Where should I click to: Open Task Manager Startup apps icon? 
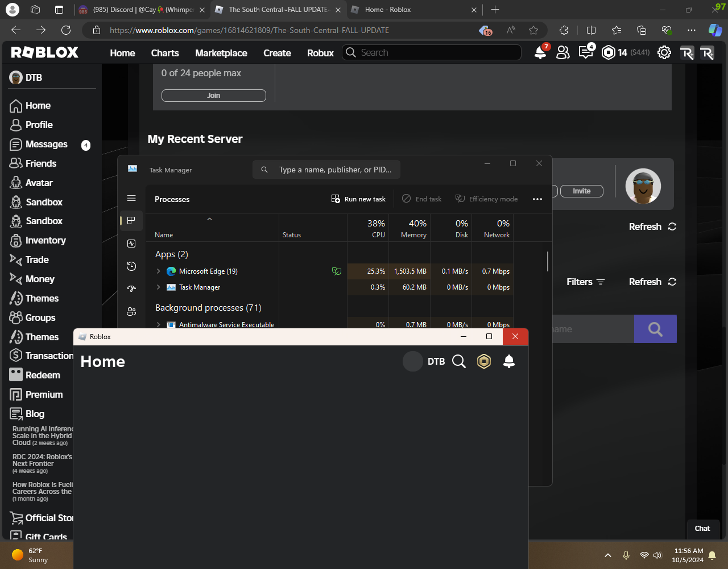pos(131,289)
